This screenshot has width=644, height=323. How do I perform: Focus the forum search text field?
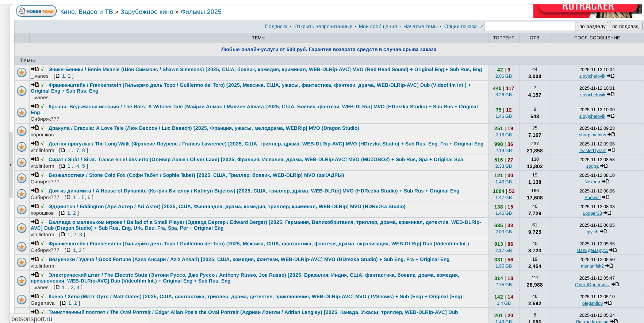[530, 26]
